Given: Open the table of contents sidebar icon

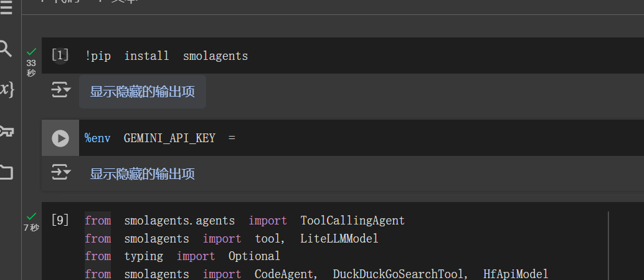Looking at the screenshot, I should (6, 11).
